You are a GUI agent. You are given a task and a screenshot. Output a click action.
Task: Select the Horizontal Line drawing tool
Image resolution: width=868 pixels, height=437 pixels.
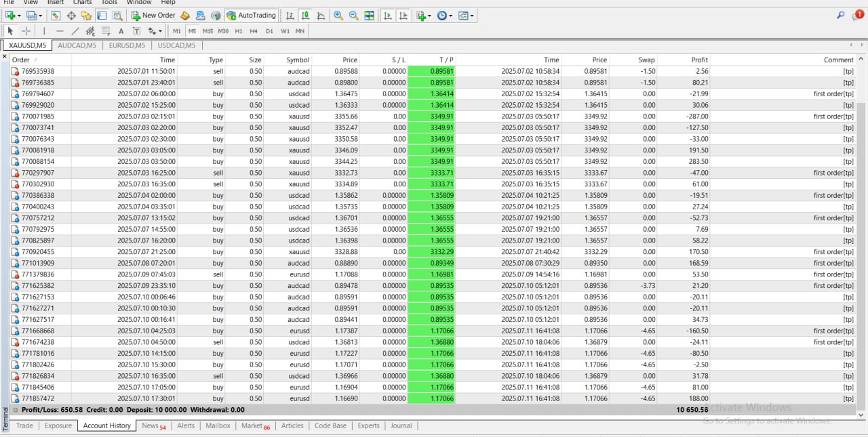[x=60, y=30]
